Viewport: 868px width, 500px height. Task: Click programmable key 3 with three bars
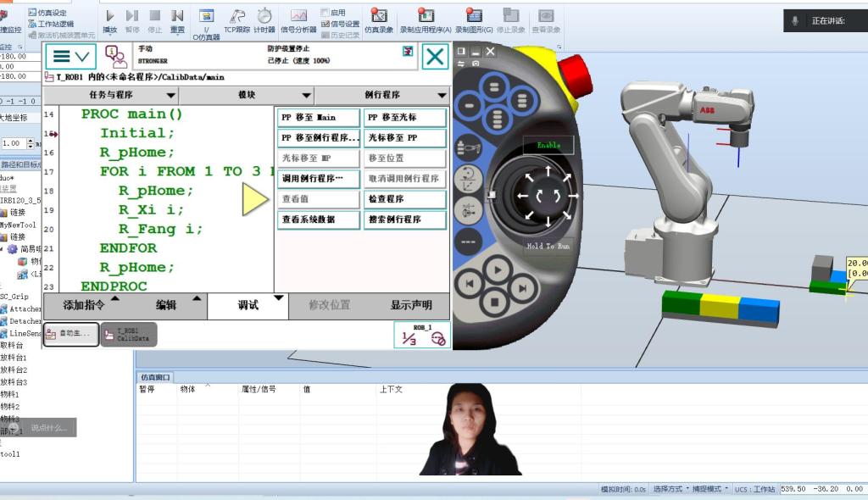click(521, 100)
